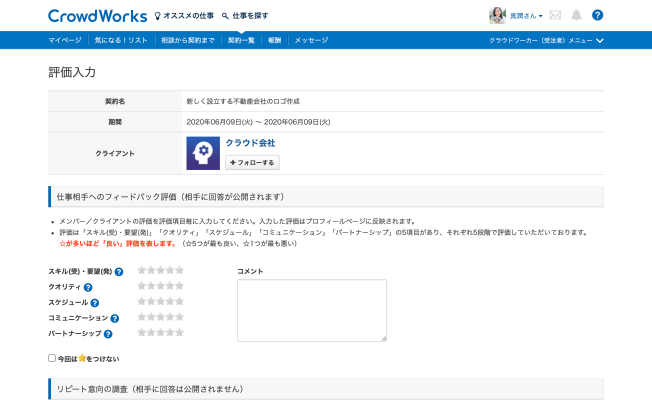The image size is (652, 400).
Task: Select the 契約一覧 tab
Action: (x=241, y=40)
